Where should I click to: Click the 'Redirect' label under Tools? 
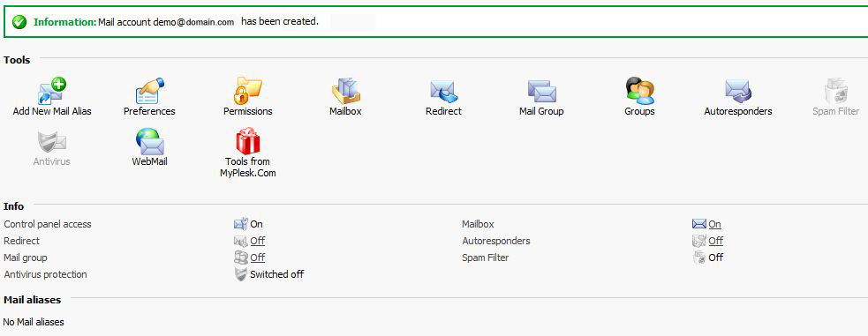[443, 111]
